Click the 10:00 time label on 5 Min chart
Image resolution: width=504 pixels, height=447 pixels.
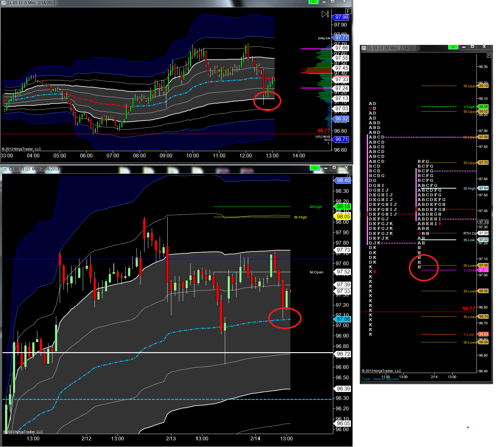pyautogui.click(x=193, y=156)
